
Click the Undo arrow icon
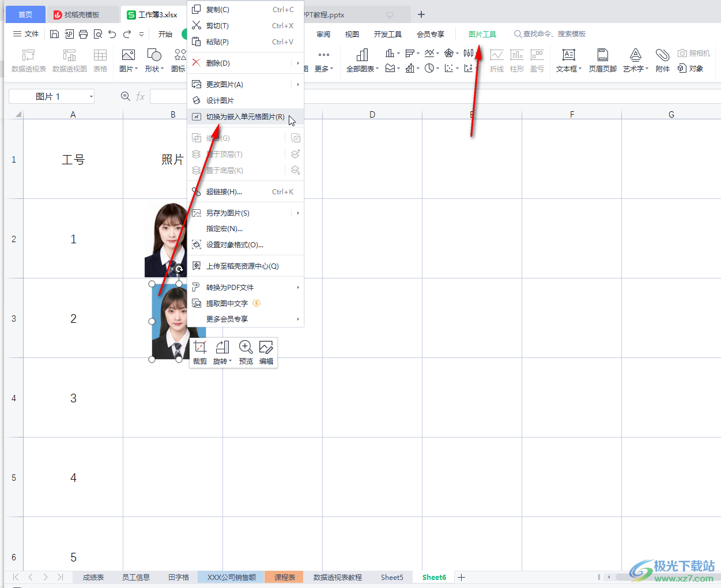tap(112, 34)
